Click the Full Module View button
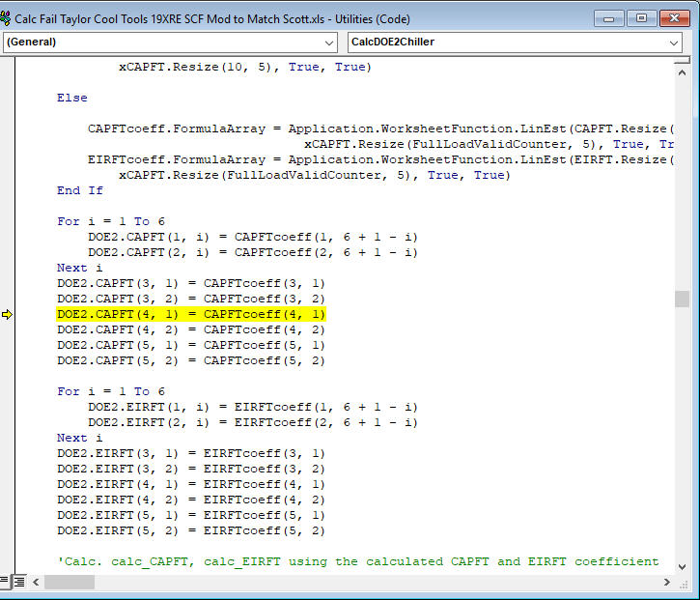 coord(19,582)
